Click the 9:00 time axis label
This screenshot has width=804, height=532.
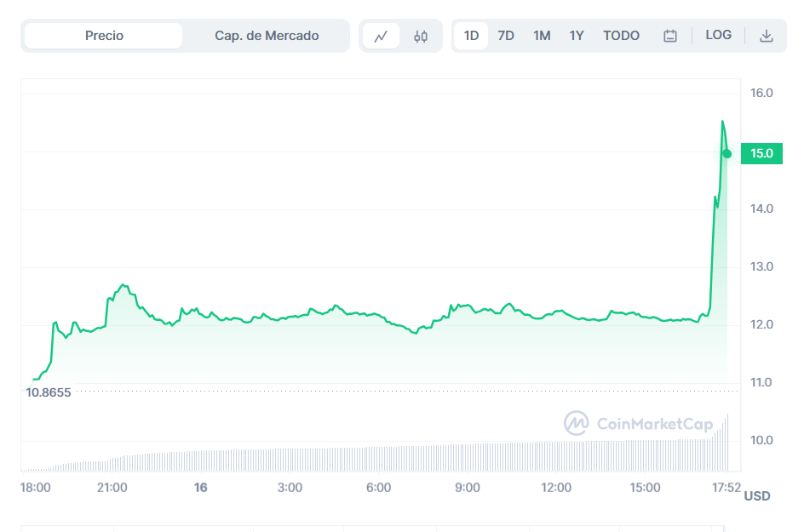[468, 488]
